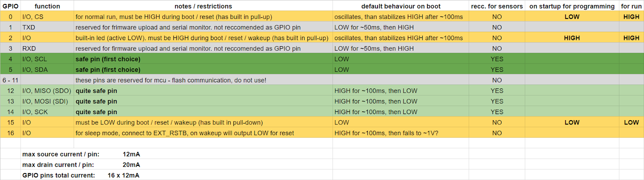644x180 pixels.
Task: Select the 'default behaviour on boot' header
Action: [401, 6]
